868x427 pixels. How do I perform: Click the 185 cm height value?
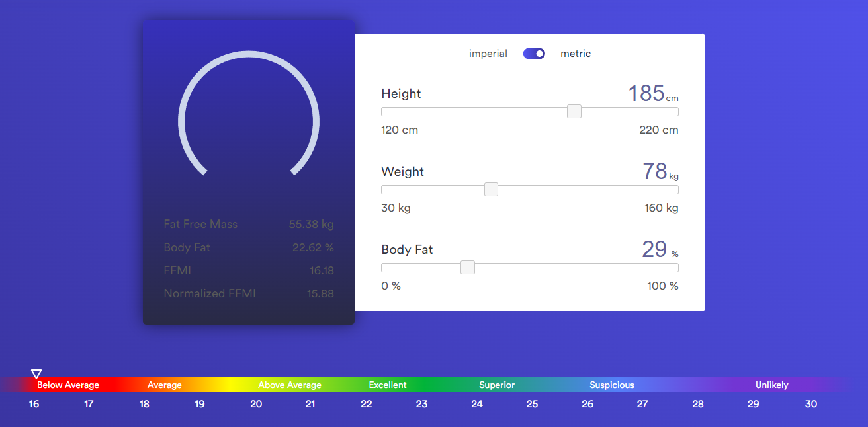coord(653,93)
